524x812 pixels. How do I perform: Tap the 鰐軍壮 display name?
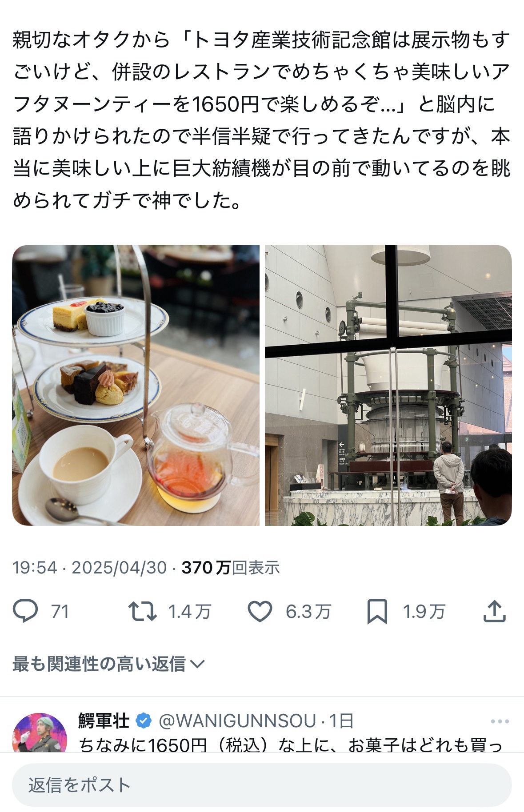104,721
